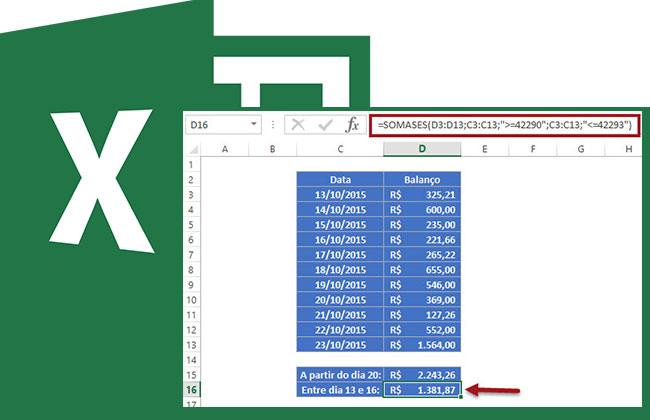
Task: Click the Name Box showing D16
Action: [223, 124]
